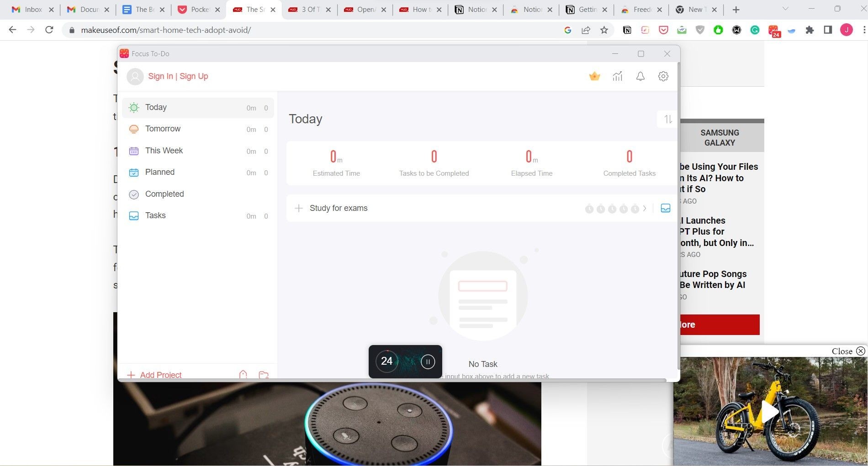Open the This Week list
The width and height of the screenshot is (868, 466).
pyautogui.click(x=198, y=151)
